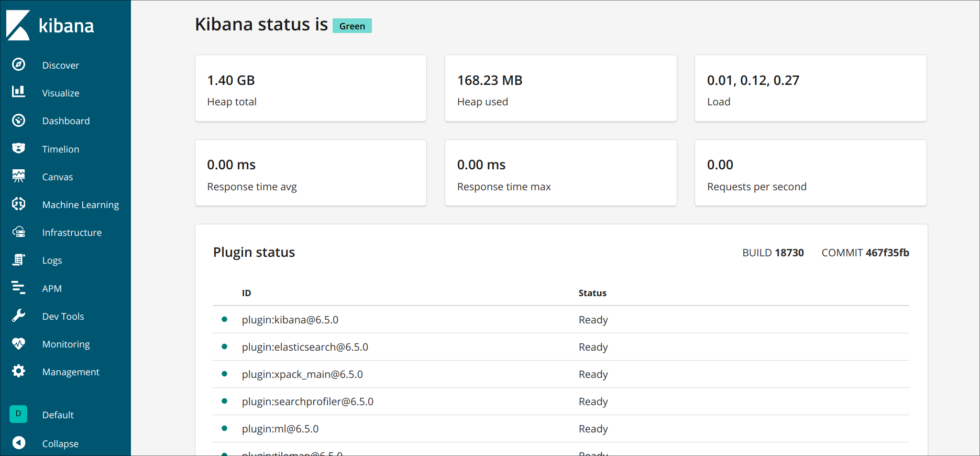Go to Machine Learning link label
Image resolution: width=980 pixels, height=456 pixels.
[81, 205]
